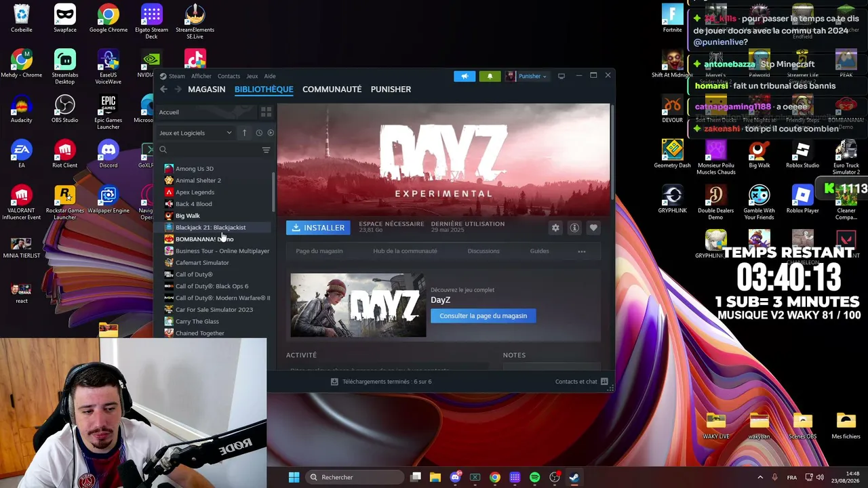
Task: Open Discord desktop shortcut
Action: click(x=108, y=154)
